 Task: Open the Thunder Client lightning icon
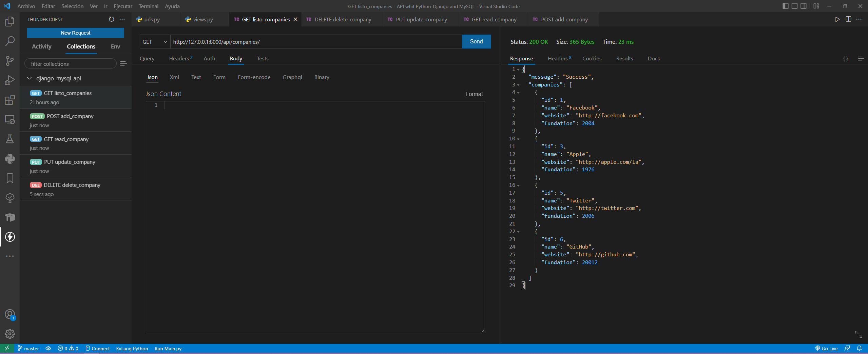pos(10,237)
